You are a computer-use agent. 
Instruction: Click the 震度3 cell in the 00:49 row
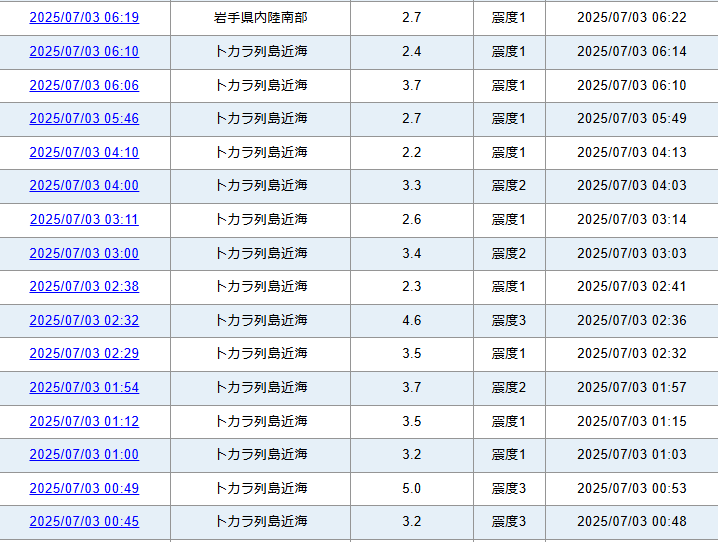pos(509,488)
